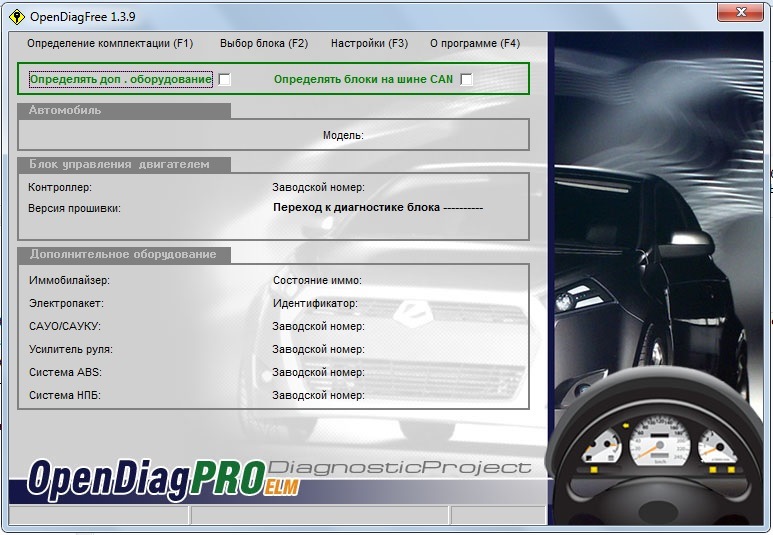The width and height of the screenshot is (773, 535).
Task: Enable Определять блоки на шине CAN checkbox
Action: [x=466, y=79]
